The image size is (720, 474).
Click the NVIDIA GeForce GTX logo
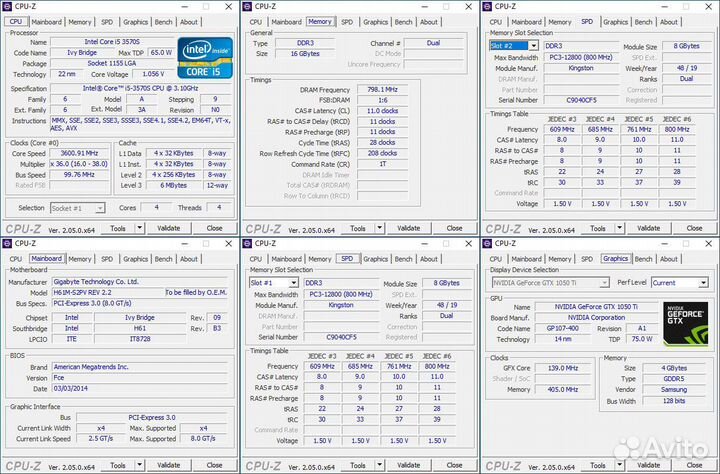tap(686, 323)
